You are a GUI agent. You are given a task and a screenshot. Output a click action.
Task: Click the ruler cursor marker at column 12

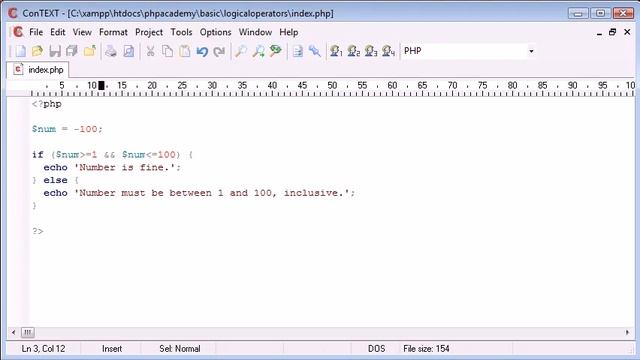(x=101, y=85)
